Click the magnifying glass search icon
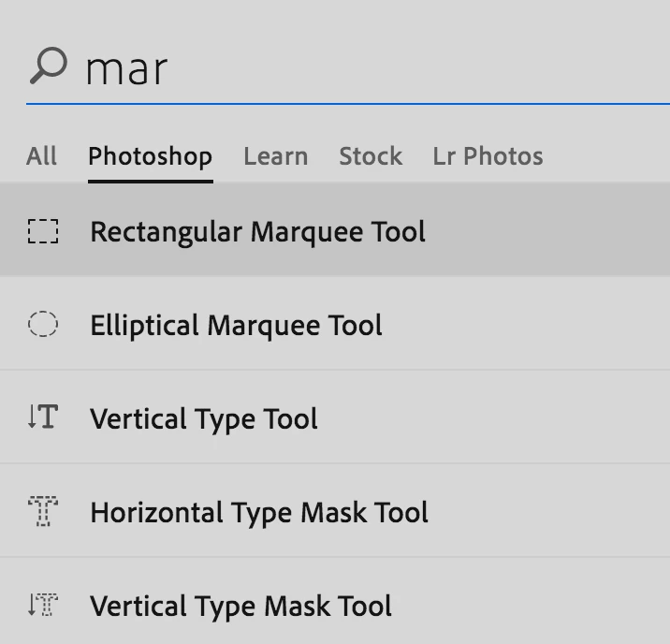Viewport: 670px width, 644px height. [48, 66]
